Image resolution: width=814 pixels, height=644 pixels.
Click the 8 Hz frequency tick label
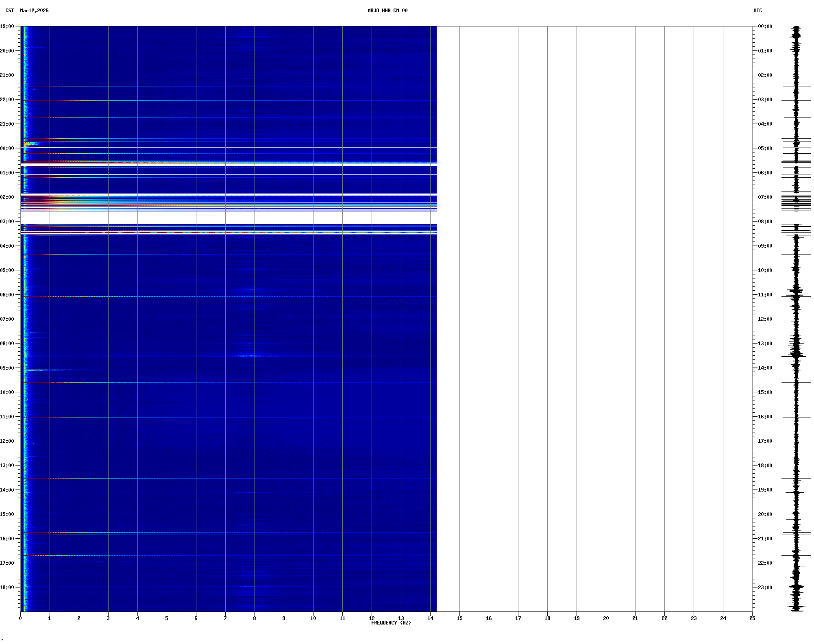coord(255,618)
